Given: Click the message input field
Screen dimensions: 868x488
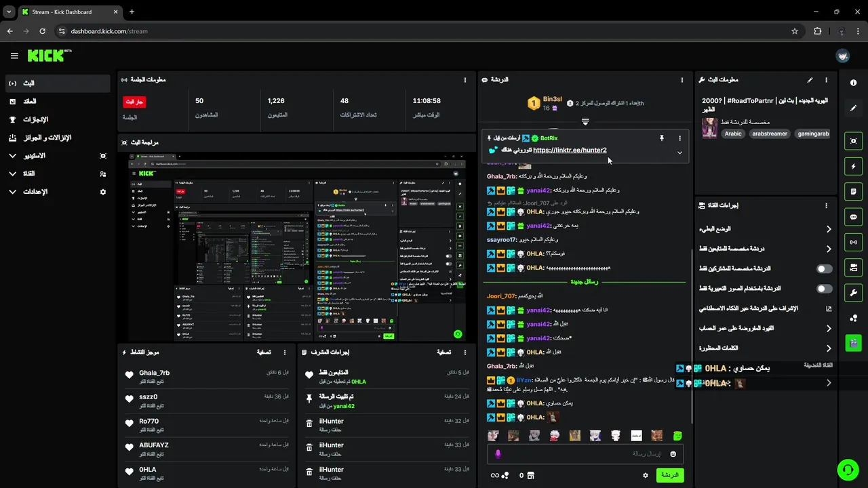Looking at the screenshot, I should [x=585, y=454].
